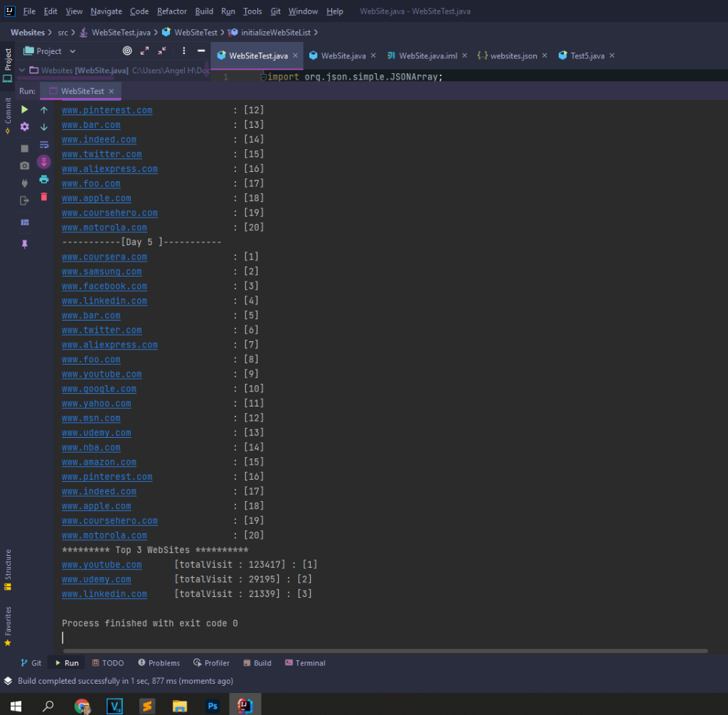Open Windows search from taskbar

pos(48,706)
